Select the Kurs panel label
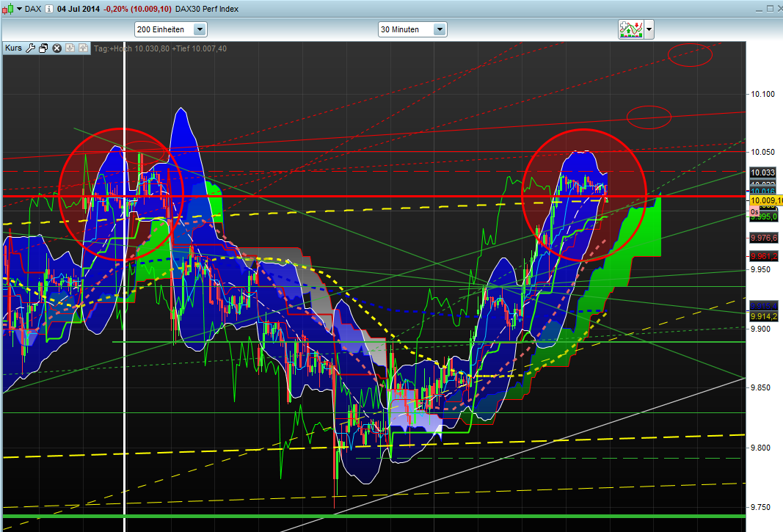The image size is (783, 532). [13, 48]
